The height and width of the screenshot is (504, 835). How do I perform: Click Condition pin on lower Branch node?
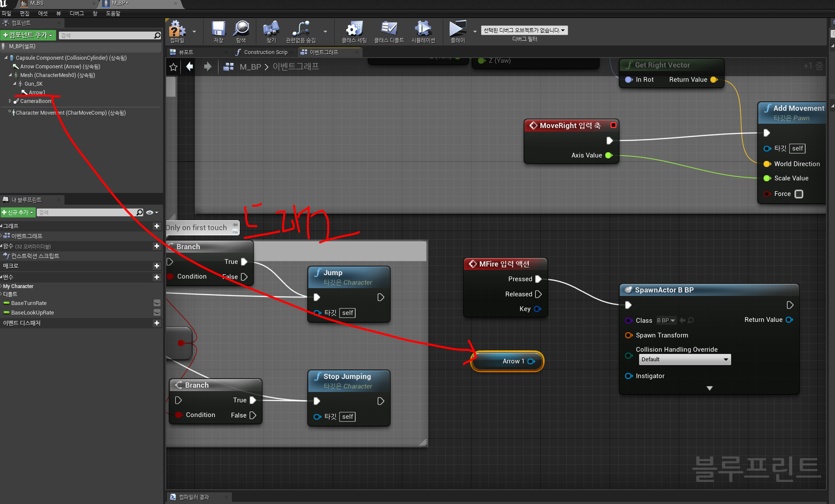click(178, 415)
